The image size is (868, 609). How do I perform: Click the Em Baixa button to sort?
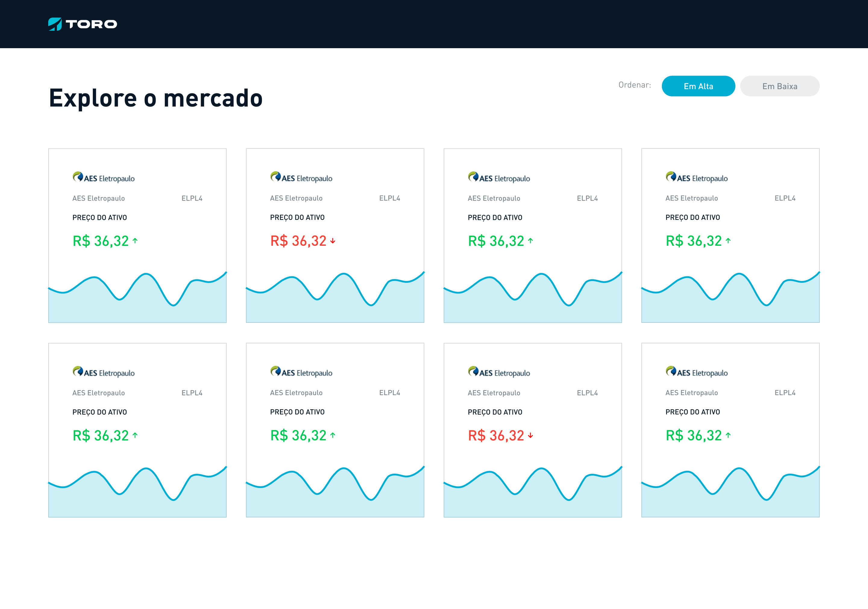pos(780,86)
